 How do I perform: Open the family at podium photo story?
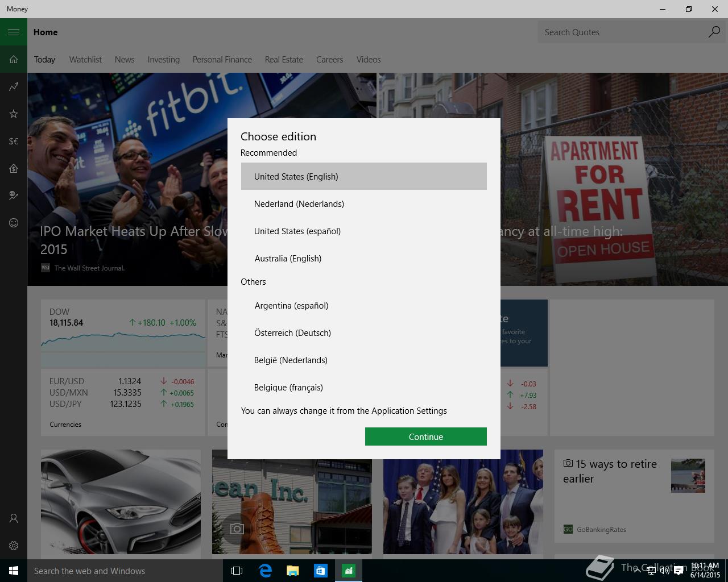coord(463,502)
